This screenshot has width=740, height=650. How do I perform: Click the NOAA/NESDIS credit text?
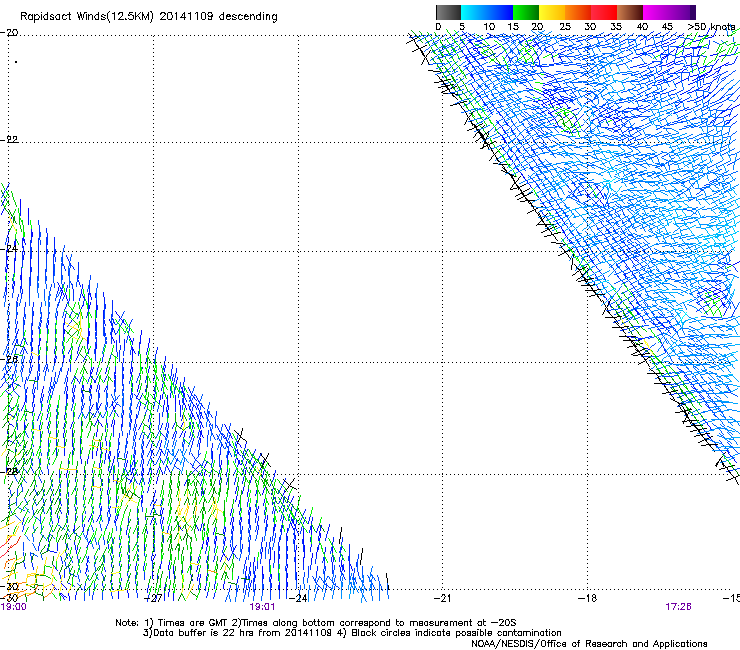click(x=589, y=643)
